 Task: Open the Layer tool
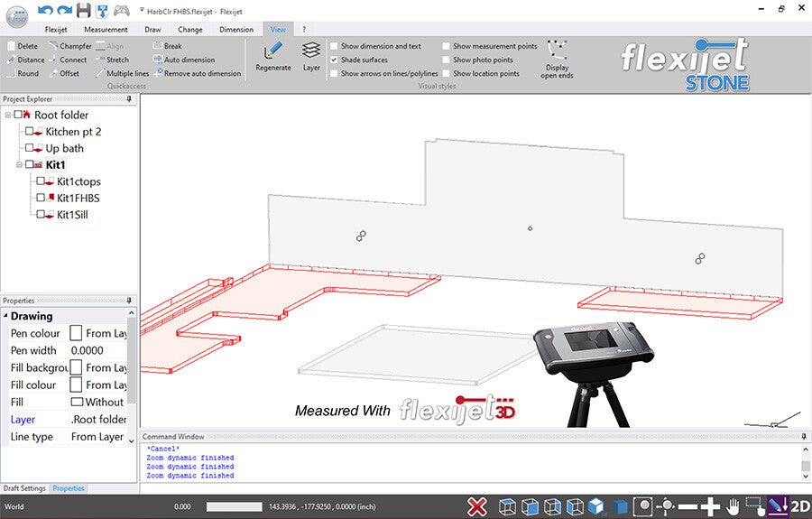tap(311, 57)
